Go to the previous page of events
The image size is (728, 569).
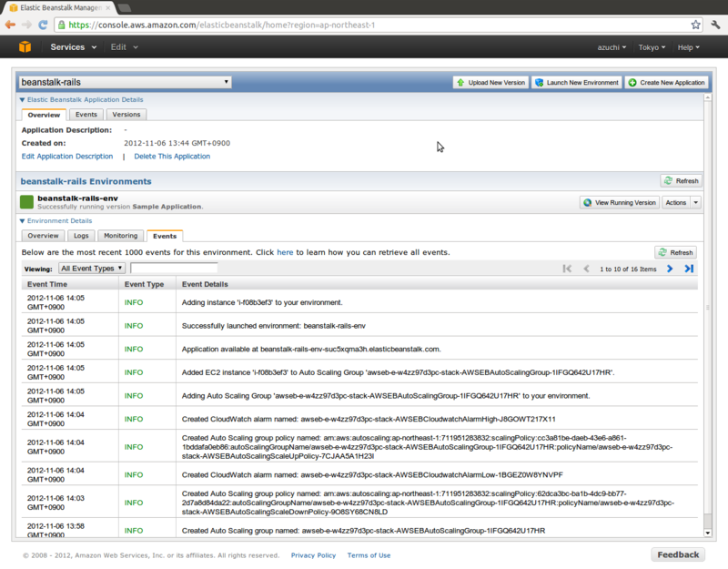[x=586, y=269]
